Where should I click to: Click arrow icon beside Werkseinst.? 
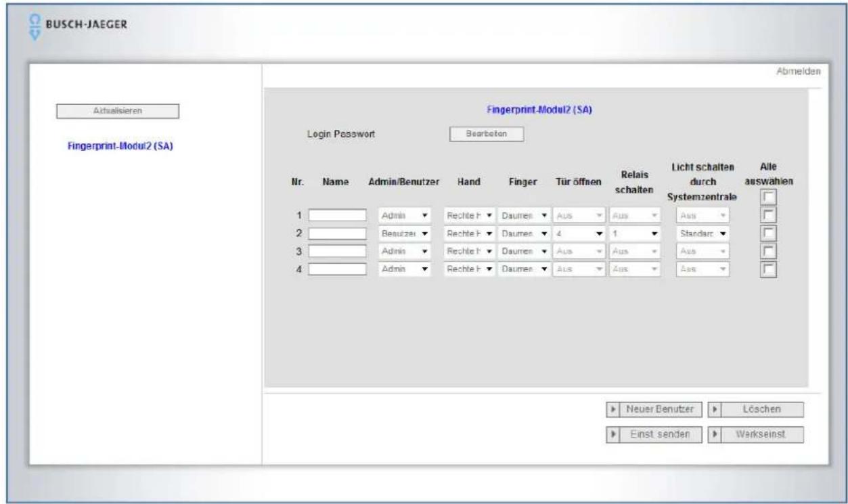tap(714, 435)
